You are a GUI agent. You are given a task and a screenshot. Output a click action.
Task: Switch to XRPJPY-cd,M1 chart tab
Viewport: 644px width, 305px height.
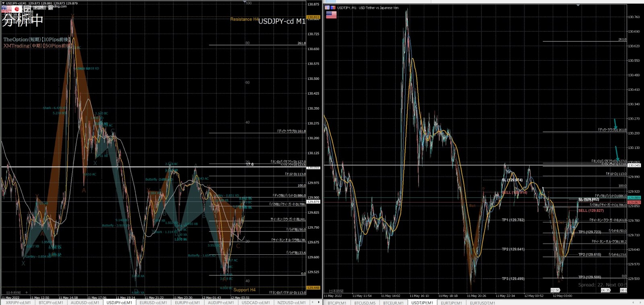(18, 303)
